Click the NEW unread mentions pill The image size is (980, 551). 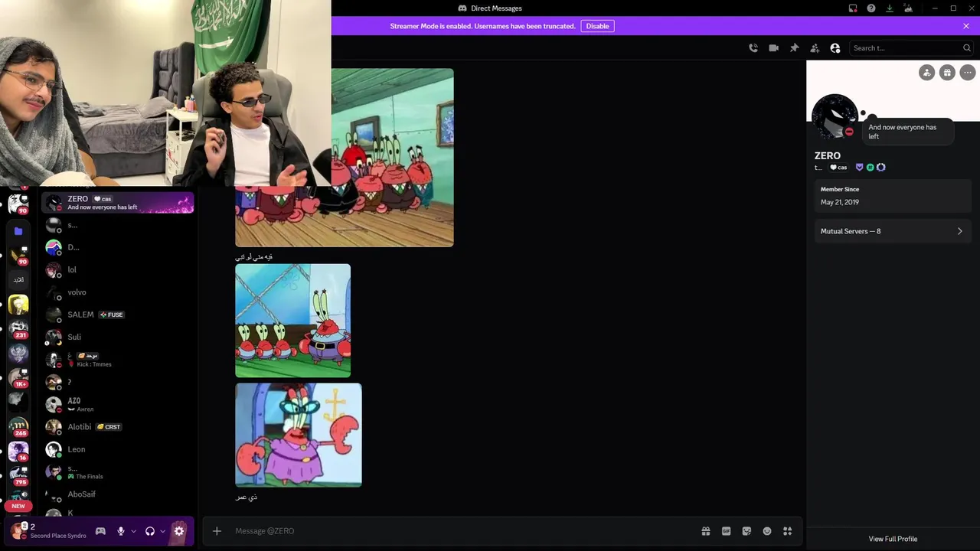(x=18, y=506)
